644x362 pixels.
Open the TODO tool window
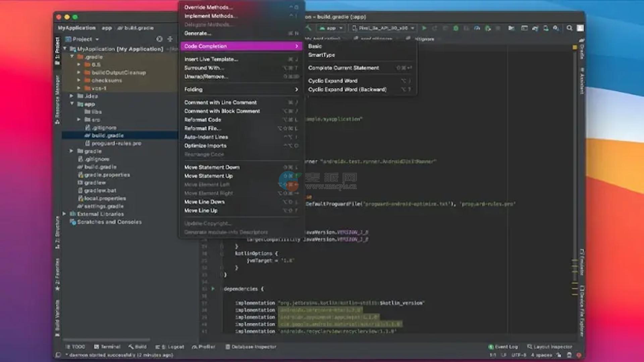[x=75, y=347]
